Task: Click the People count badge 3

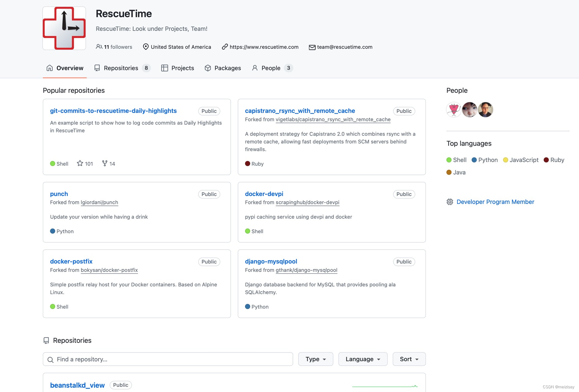Action: tap(289, 68)
